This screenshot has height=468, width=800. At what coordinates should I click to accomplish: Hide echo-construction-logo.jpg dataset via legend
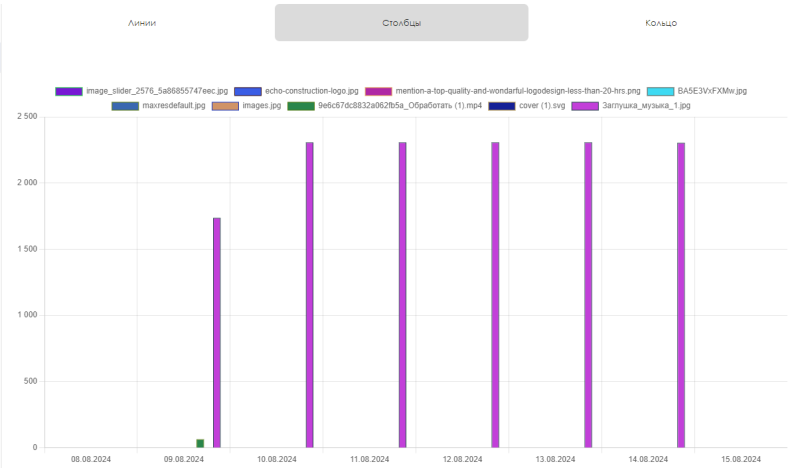[x=247, y=91]
